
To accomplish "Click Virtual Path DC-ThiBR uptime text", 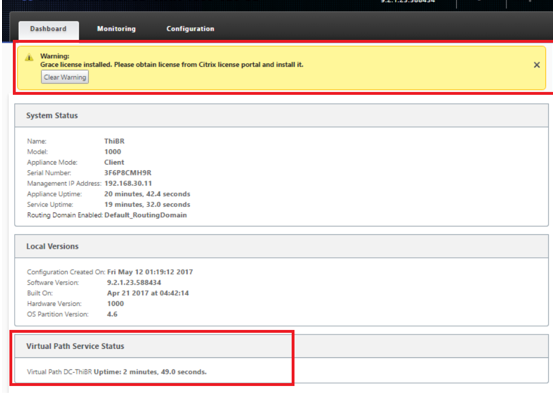I will 117,372.
